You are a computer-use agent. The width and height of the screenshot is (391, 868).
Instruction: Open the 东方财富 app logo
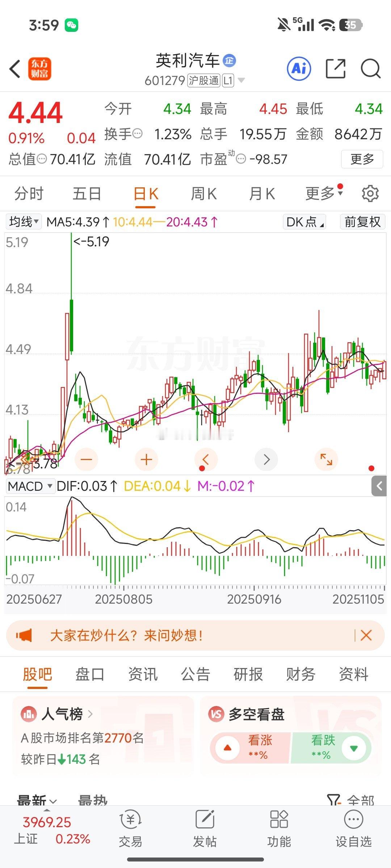pyautogui.click(x=39, y=69)
